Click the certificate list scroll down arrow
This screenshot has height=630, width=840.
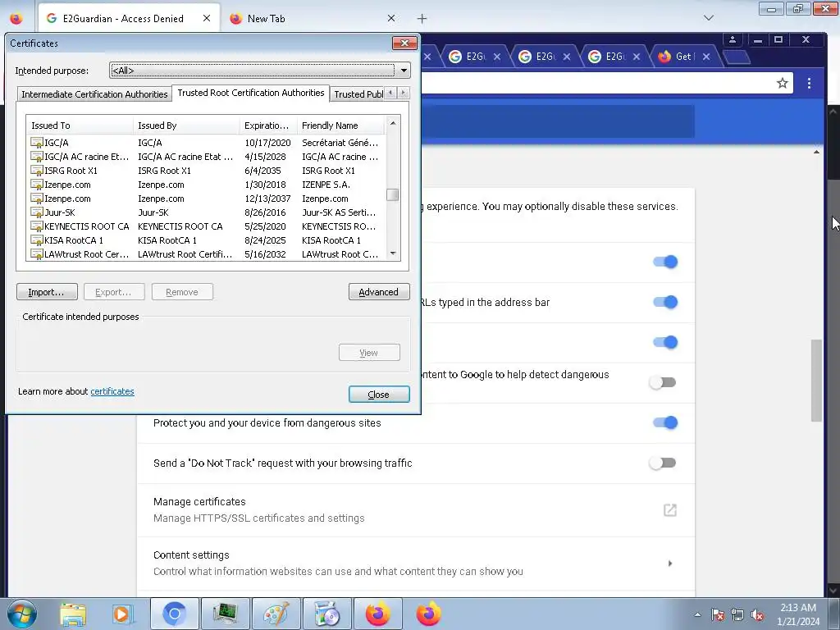pos(393,253)
